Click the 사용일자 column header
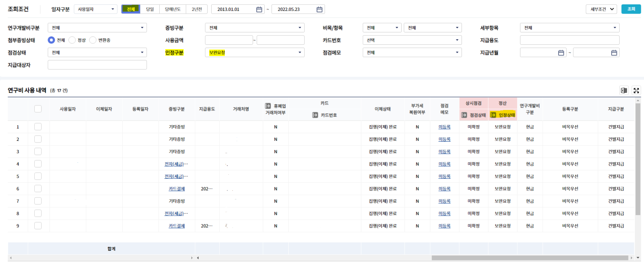Image resolution: width=644 pixels, height=262 pixels. (x=68, y=109)
